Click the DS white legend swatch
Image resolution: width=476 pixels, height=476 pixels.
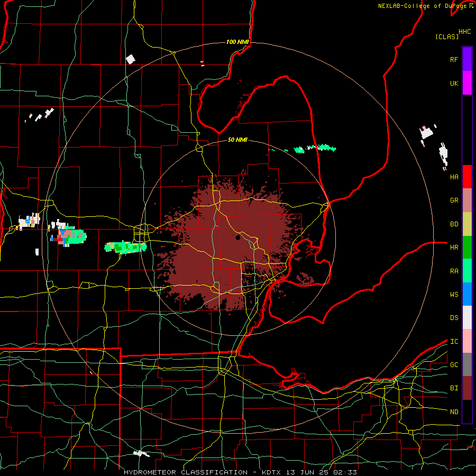[x=467, y=317]
